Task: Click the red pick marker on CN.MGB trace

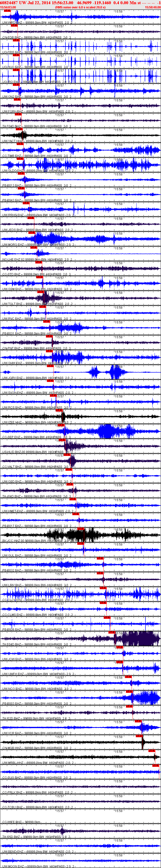Action: (x=140, y=736)
